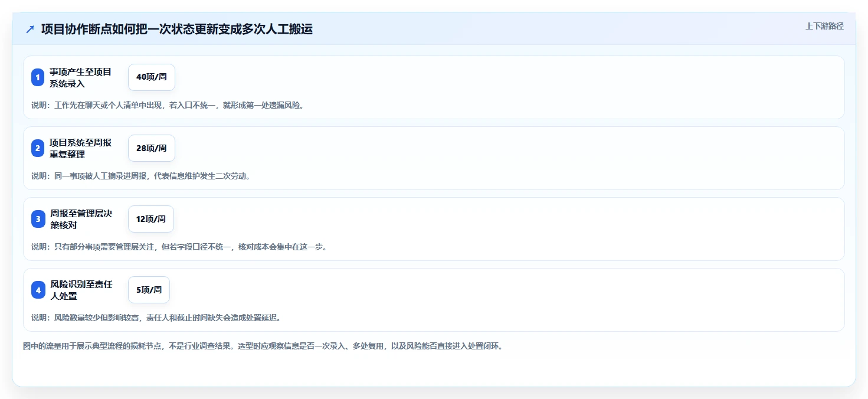Click the arrow icon beside the title

[x=30, y=30]
